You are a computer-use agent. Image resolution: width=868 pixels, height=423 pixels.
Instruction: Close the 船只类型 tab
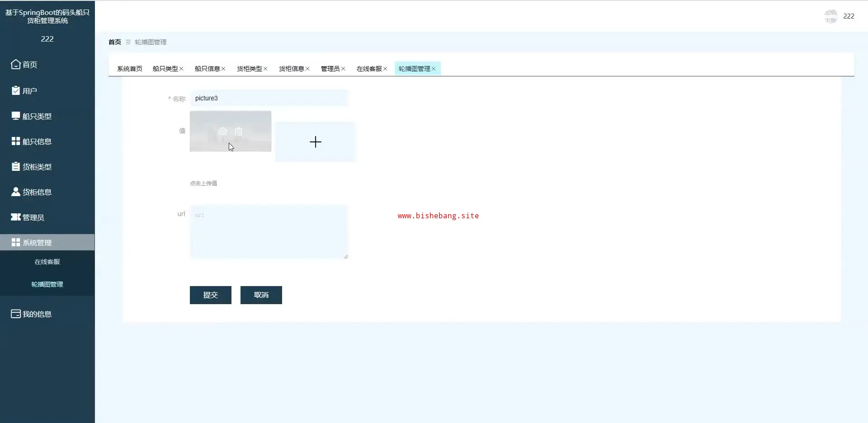tap(181, 69)
